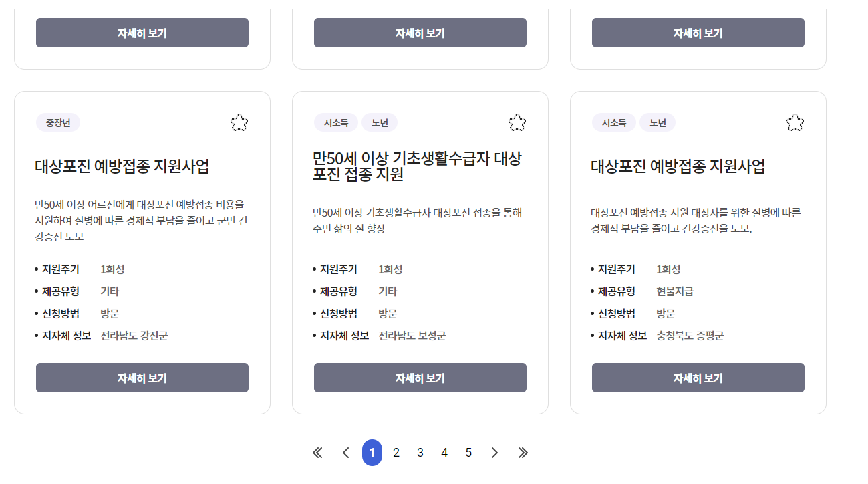Open page 5 of results

tap(468, 453)
